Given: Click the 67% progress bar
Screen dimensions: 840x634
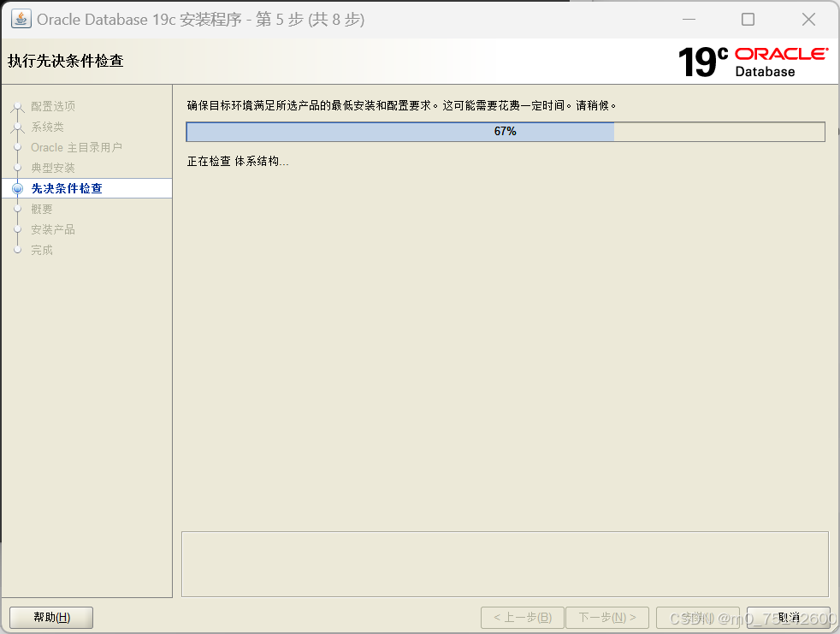Looking at the screenshot, I should pos(506,132).
